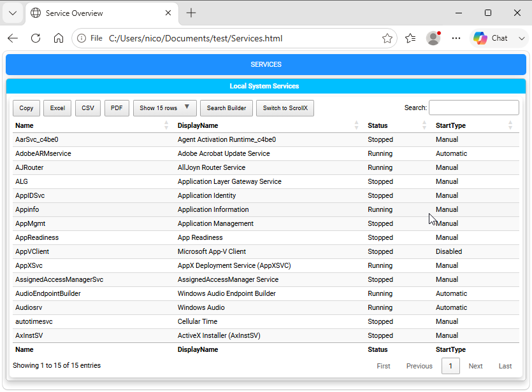Click the Windows Audio Endpoint Builder cell

(227, 293)
